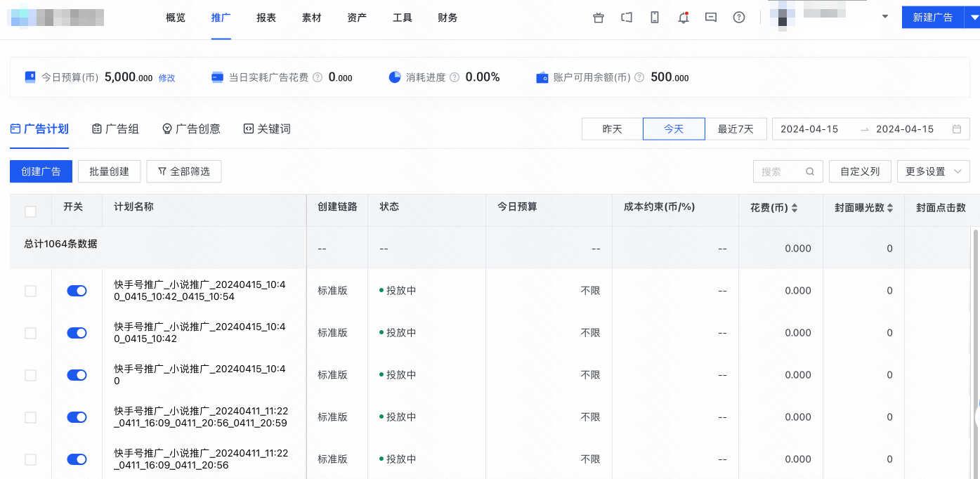Open the mobile app download icon
The image size is (980, 479).
(654, 18)
